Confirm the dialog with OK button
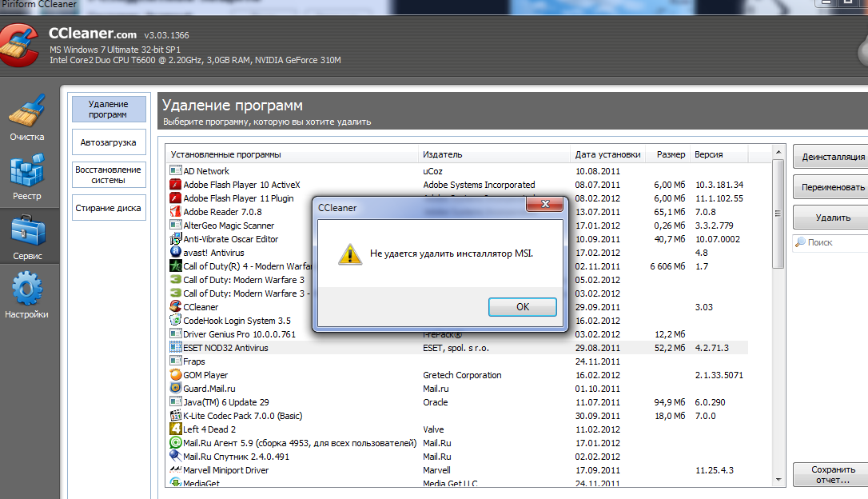 pos(523,307)
